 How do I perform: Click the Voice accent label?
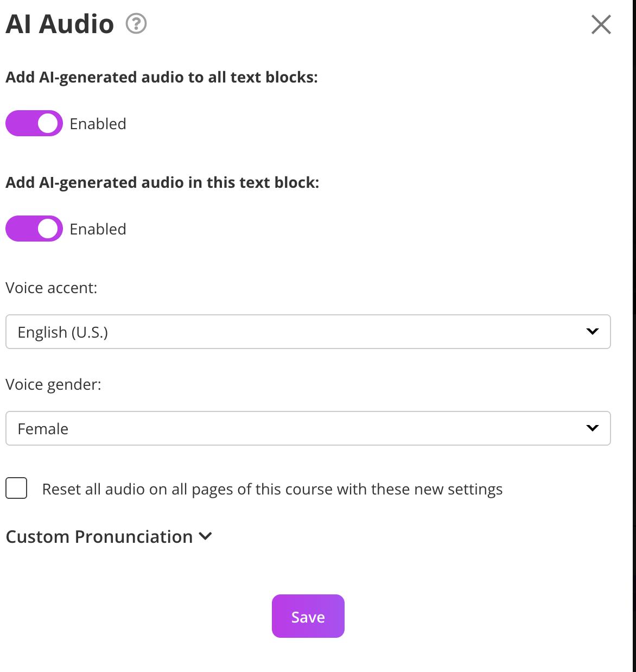(52, 288)
